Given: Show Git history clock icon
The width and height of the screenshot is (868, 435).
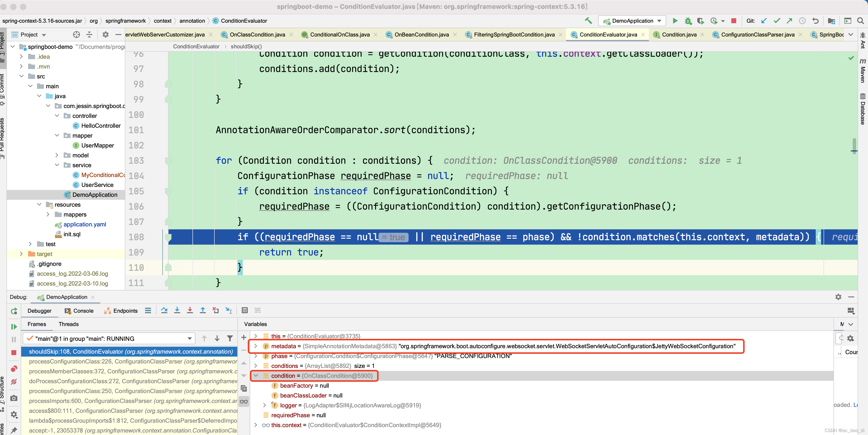Looking at the screenshot, I should coord(802,21).
